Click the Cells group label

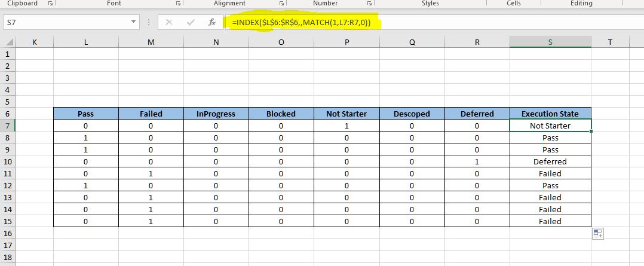(x=513, y=4)
